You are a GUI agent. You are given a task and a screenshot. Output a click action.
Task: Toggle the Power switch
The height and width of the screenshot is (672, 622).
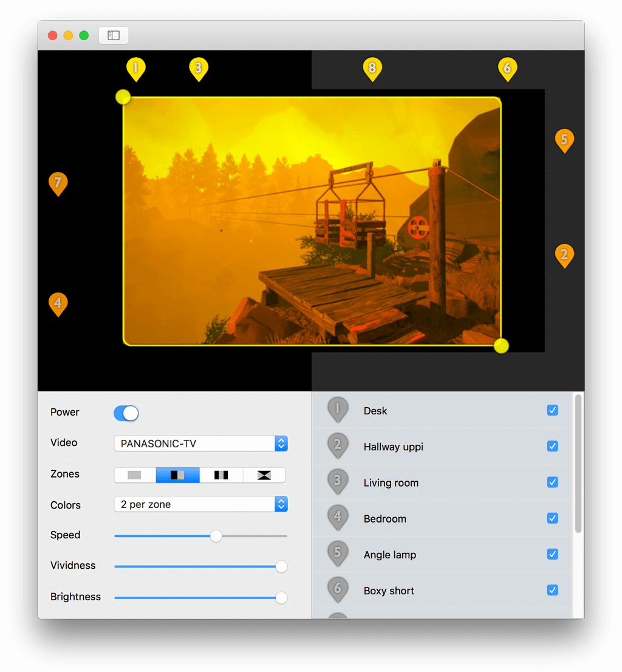click(126, 413)
